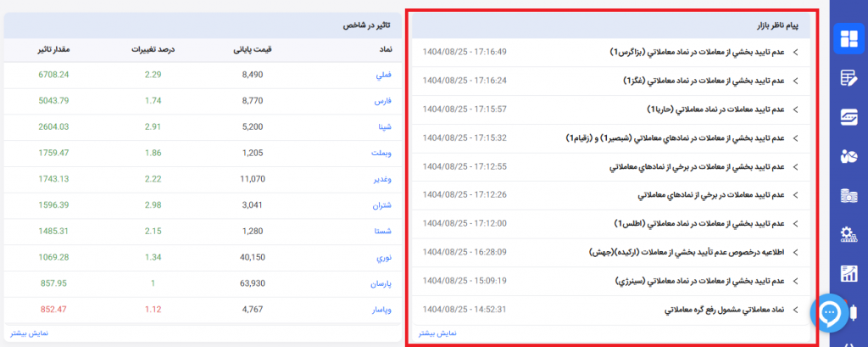
Task: Click impact value 5043.79
Action: point(53,101)
